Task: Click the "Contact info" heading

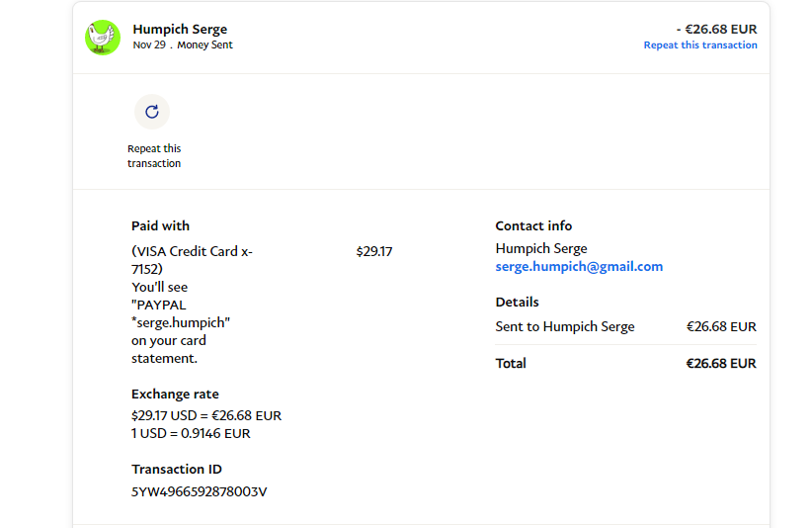Action: tap(533, 226)
